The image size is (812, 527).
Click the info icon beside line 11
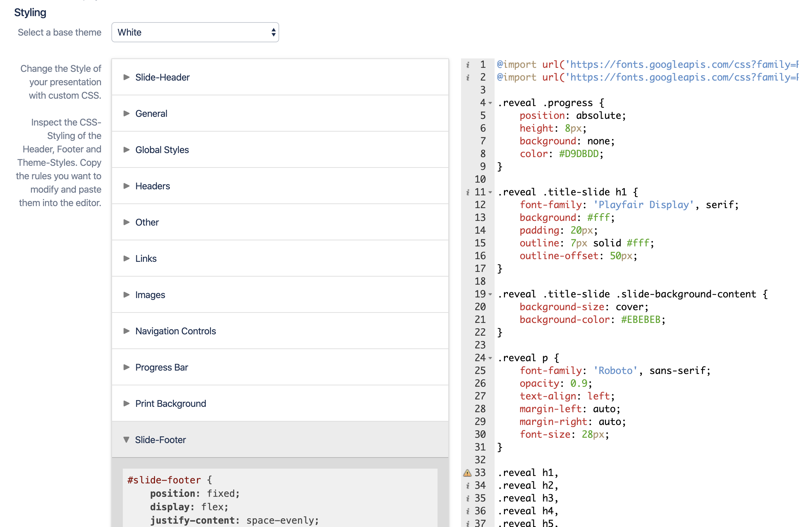tap(468, 192)
